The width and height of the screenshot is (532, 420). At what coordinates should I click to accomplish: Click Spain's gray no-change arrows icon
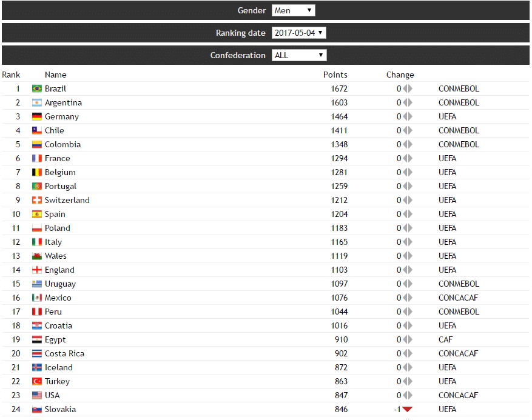click(408, 214)
